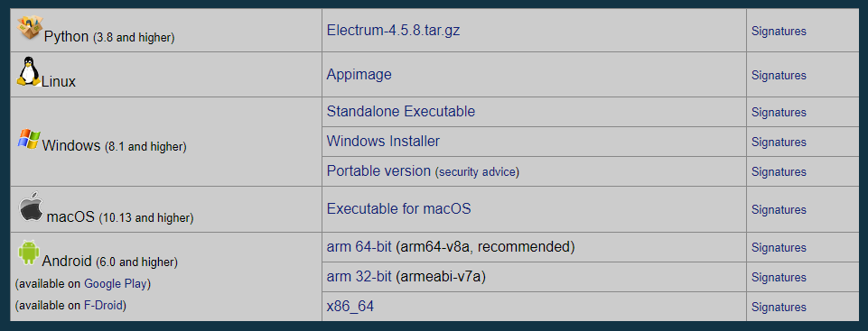Open the Google Play link
Viewport: 868px width, 331px height.
tap(115, 284)
